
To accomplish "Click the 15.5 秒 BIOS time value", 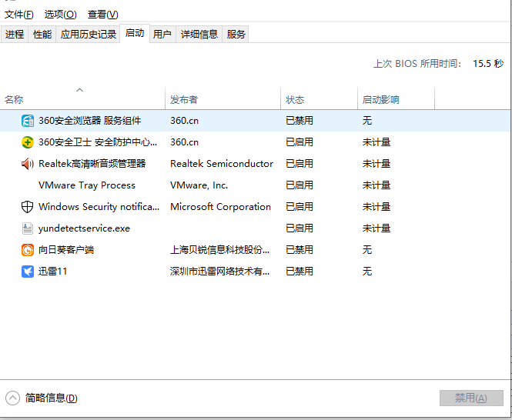I will click(x=488, y=63).
